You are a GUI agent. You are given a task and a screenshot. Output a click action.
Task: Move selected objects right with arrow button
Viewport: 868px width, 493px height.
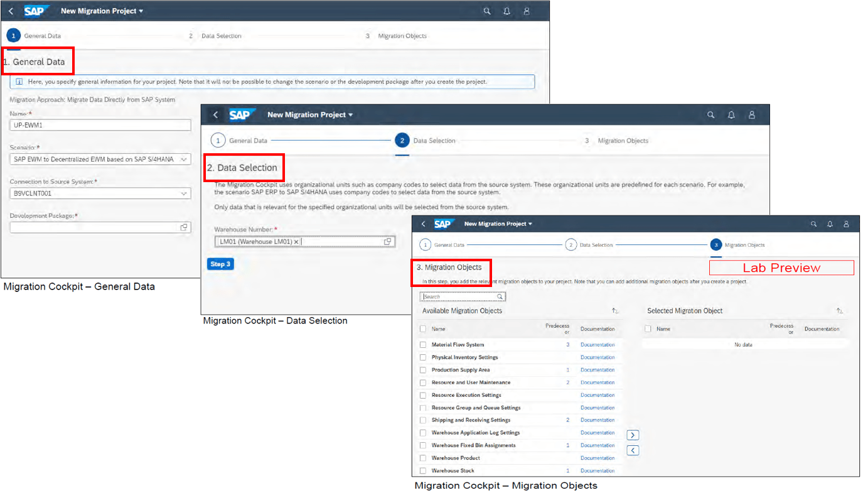[x=633, y=435]
